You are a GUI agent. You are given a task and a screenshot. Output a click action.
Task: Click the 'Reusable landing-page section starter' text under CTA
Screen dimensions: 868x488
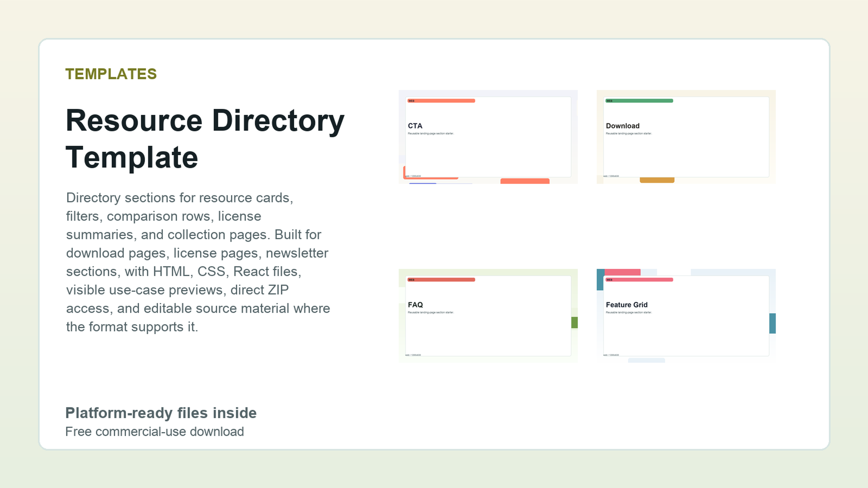coord(431,134)
